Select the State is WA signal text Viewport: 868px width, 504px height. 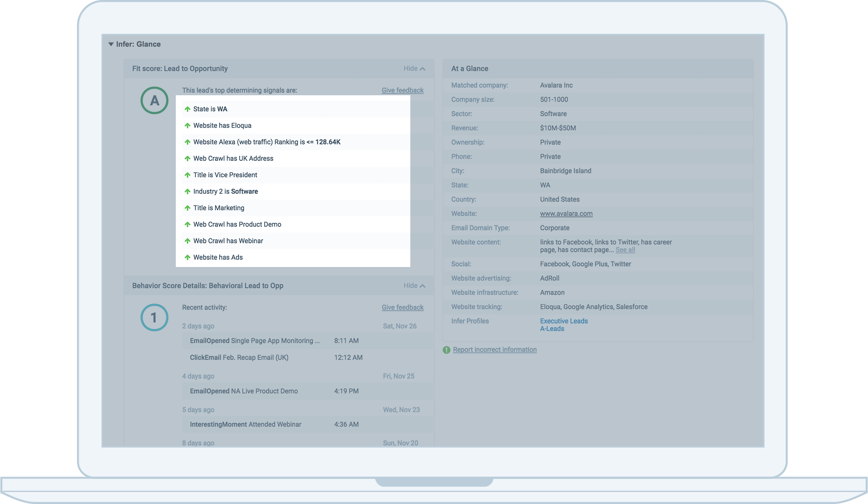210,109
